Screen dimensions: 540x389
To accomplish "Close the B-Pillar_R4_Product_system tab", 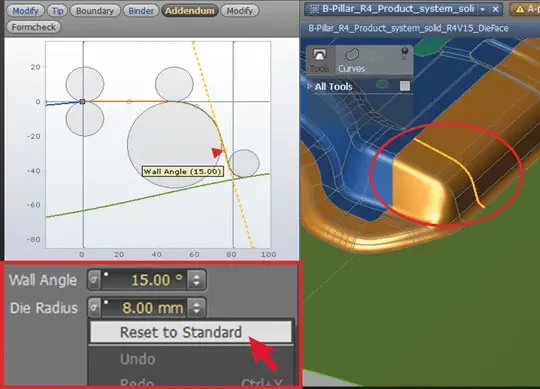I will tap(495, 9).
